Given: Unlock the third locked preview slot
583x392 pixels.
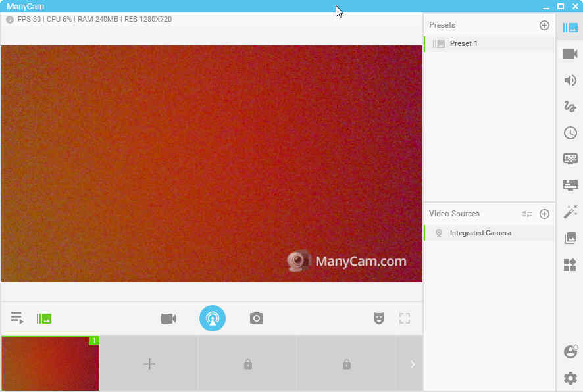Looking at the screenshot, I should 247,364.
